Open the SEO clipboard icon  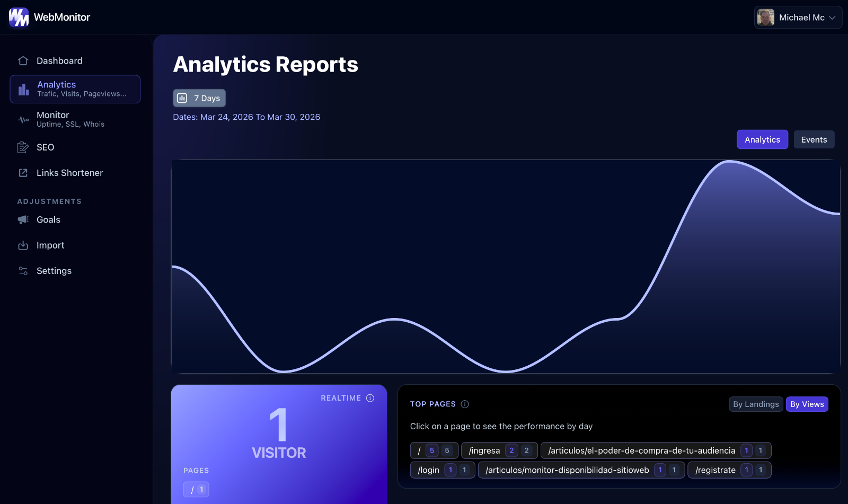click(23, 147)
